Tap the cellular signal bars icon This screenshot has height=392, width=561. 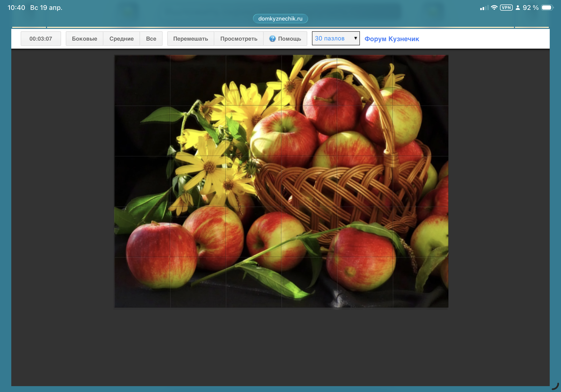click(x=484, y=8)
